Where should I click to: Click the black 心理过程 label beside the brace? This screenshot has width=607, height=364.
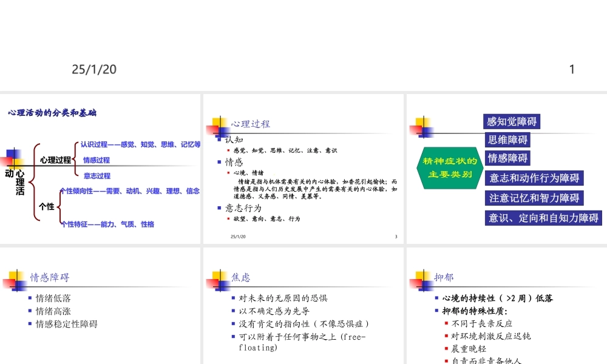pos(55,160)
